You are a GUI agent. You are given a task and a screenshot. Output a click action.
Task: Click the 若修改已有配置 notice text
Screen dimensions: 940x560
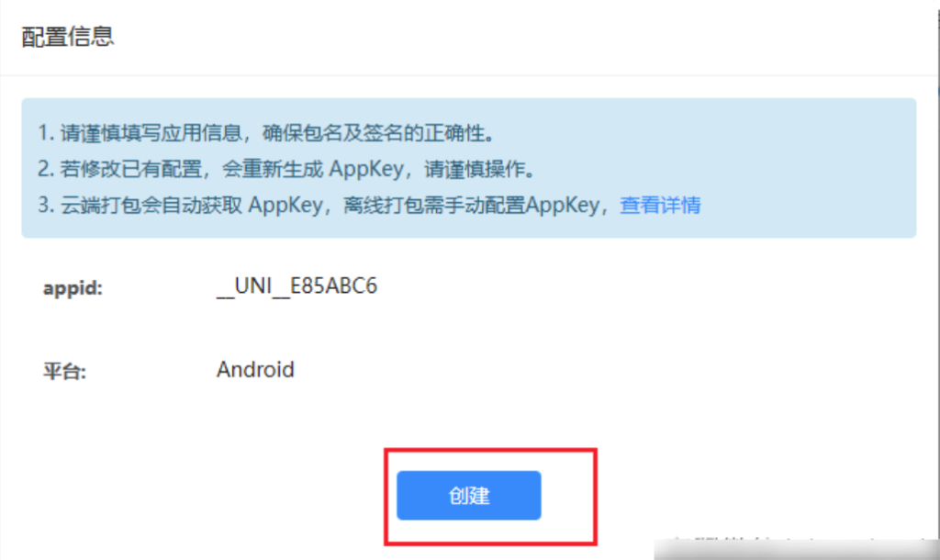click(x=130, y=169)
